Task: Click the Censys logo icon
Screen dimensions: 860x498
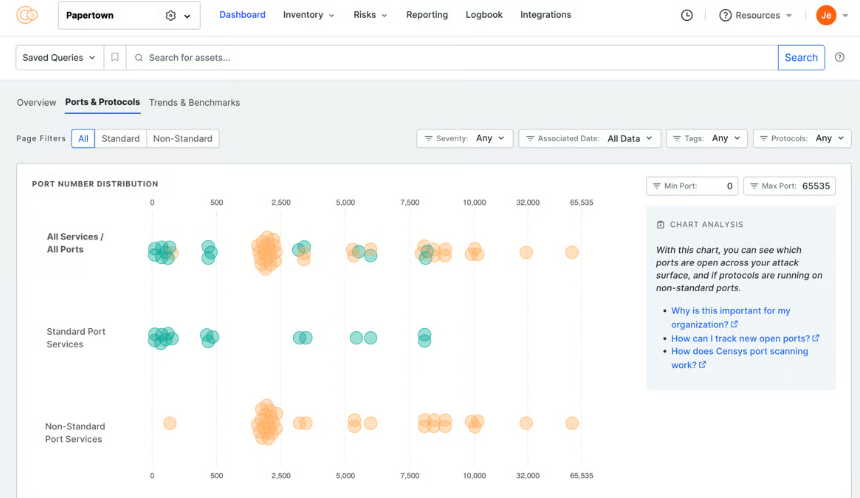Action: pyautogui.click(x=27, y=15)
